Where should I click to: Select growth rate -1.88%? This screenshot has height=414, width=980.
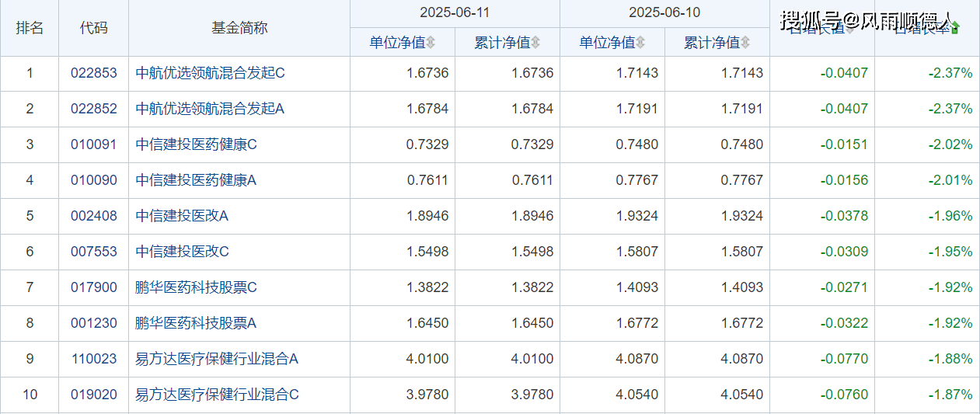coord(950,359)
